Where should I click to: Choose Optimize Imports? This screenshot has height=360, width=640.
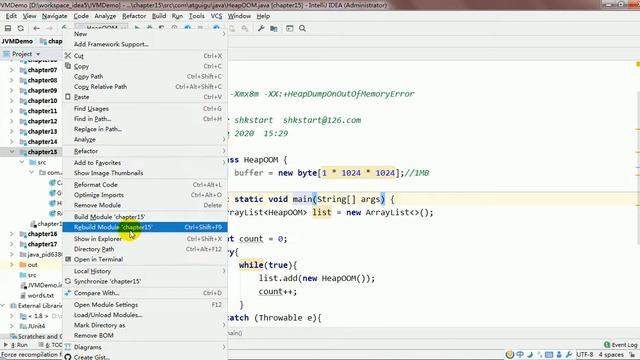tap(145, 195)
